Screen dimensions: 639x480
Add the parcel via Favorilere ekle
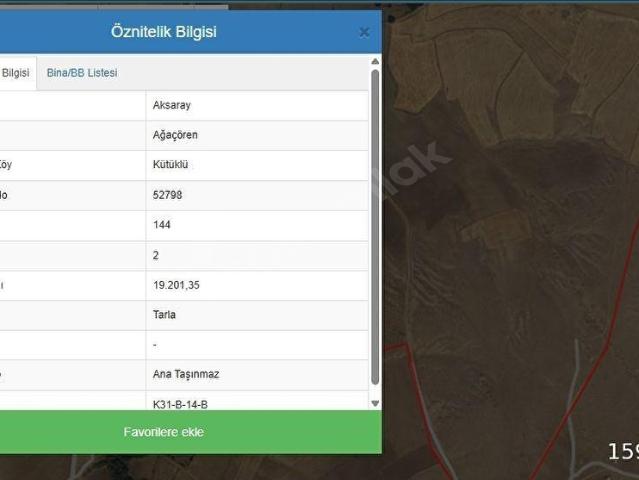(x=191, y=432)
